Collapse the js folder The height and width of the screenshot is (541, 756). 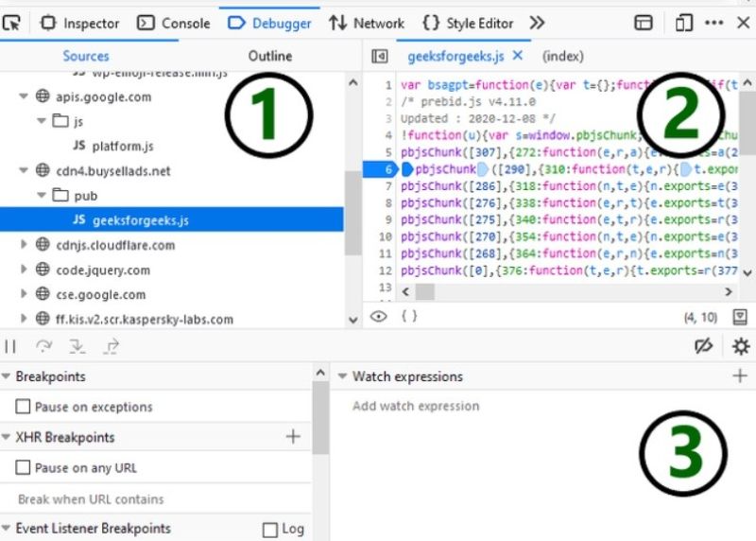42,121
